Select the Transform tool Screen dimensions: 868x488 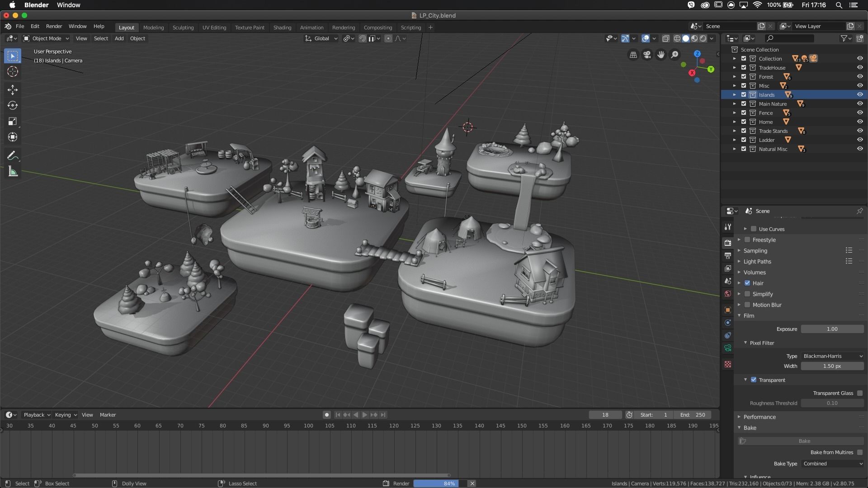point(13,137)
